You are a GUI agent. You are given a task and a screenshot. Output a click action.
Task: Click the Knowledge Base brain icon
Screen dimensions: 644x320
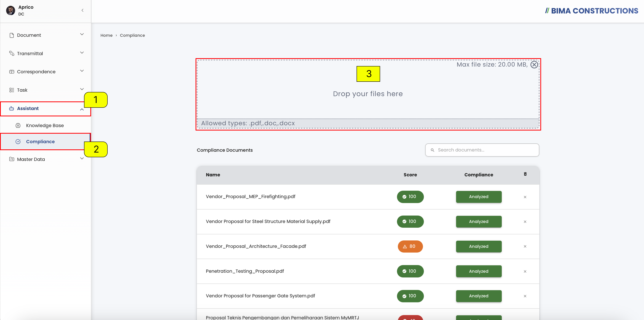coord(18,125)
